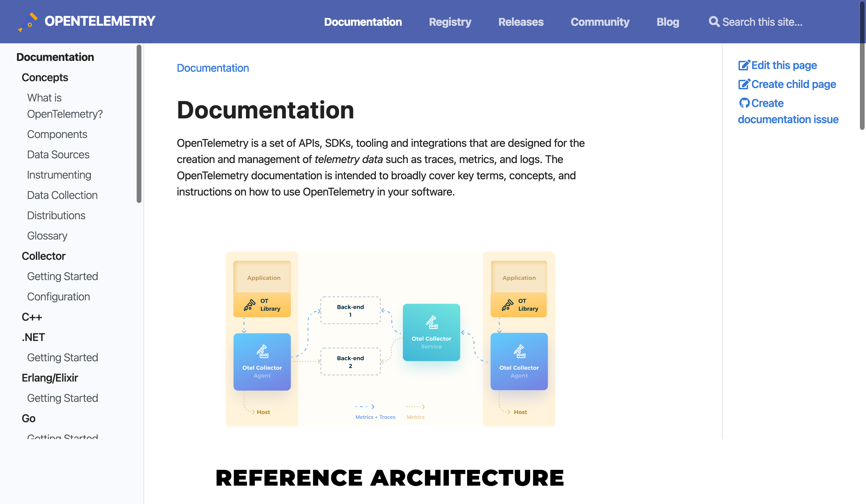Click the Otel Collector Service box

(x=431, y=332)
